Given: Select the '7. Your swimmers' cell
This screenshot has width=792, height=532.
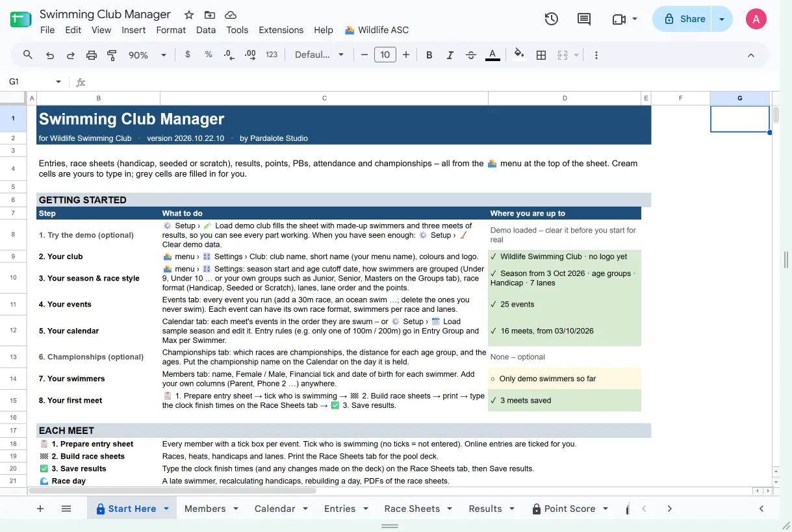Looking at the screenshot, I should pyautogui.click(x=98, y=379).
